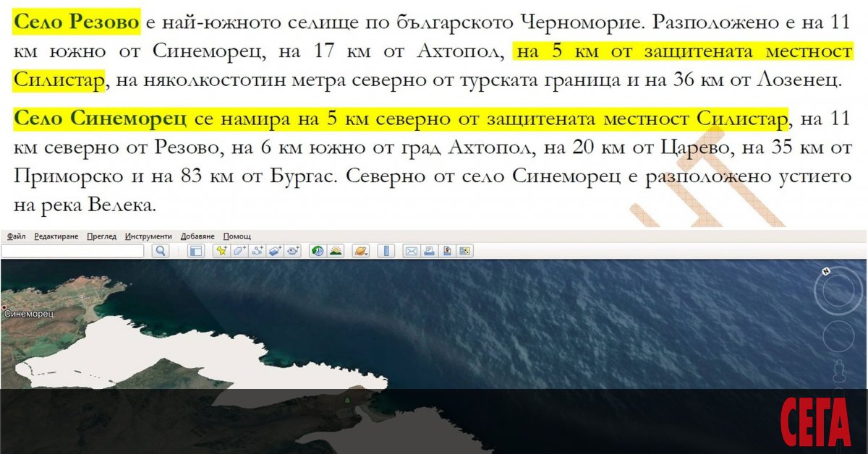
Task: Open the save image tool
Action: tap(447, 251)
